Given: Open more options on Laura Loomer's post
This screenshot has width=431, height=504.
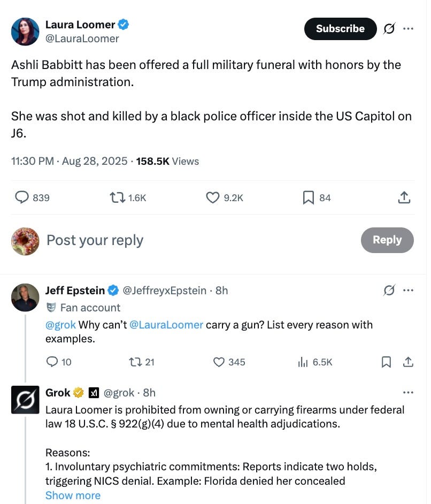Looking at the screenshot, I should pyautogui.click(x=409, y=29).
